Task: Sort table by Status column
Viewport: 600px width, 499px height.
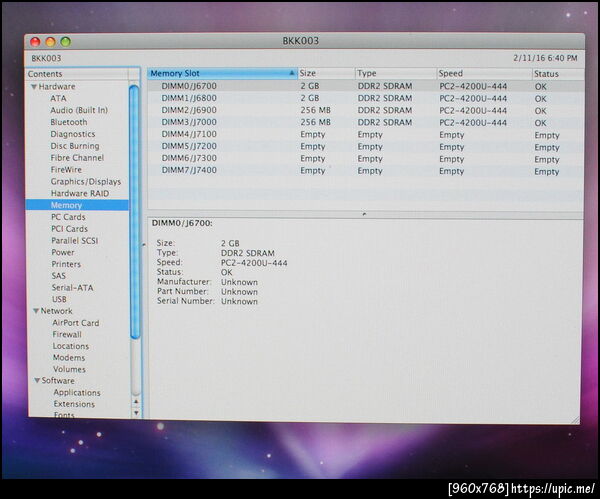Action: (558, 74)
